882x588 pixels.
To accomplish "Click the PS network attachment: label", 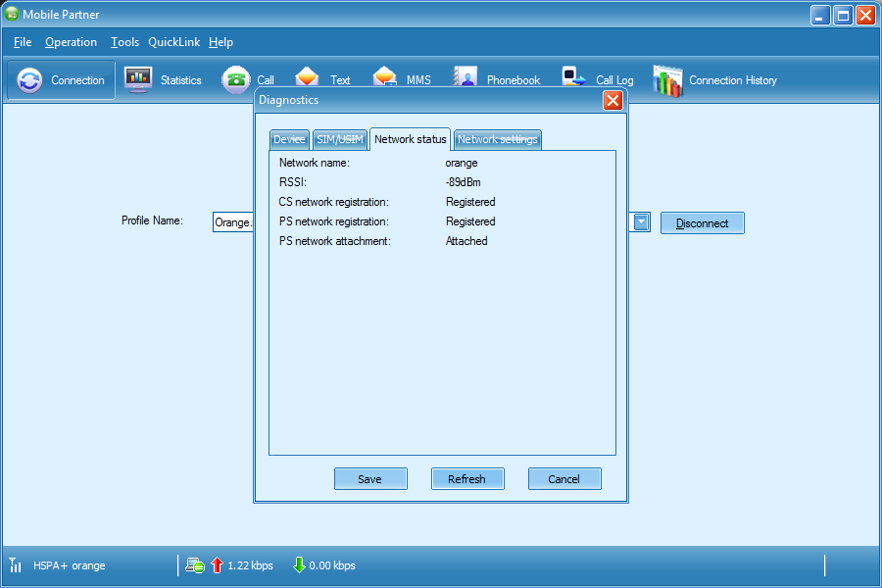I will point(335,241).
